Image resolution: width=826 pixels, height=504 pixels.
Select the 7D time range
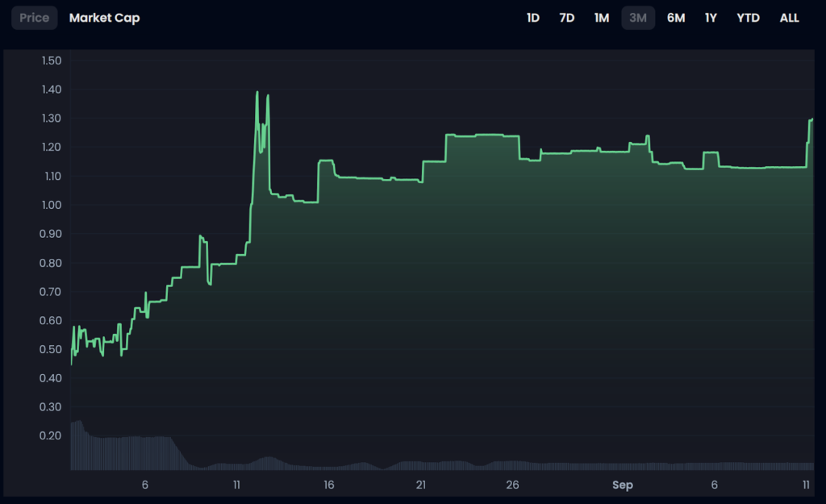click(x=567, y=18)
